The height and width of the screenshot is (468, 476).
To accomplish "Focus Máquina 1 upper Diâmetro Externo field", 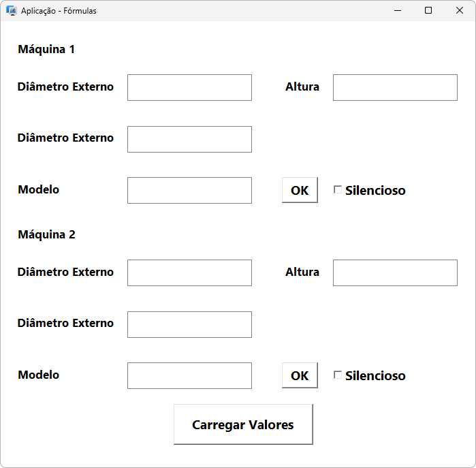I will click(x=189, y=88).
